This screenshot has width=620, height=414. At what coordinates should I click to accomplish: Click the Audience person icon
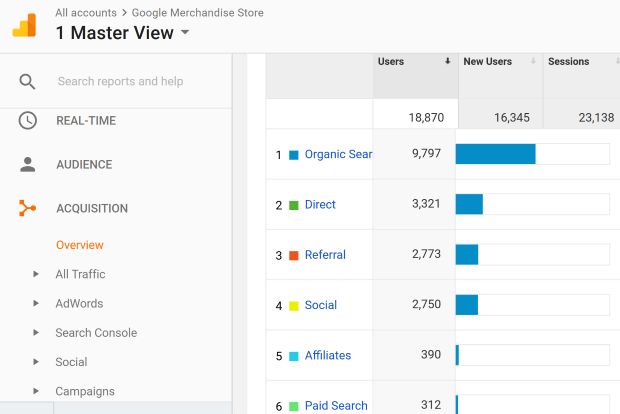[28, 164]
